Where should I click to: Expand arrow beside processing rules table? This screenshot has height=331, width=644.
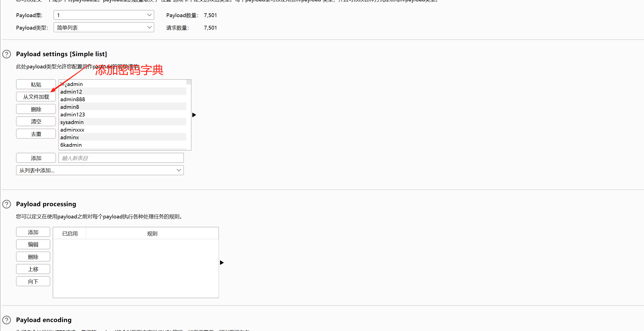[222, 262]
